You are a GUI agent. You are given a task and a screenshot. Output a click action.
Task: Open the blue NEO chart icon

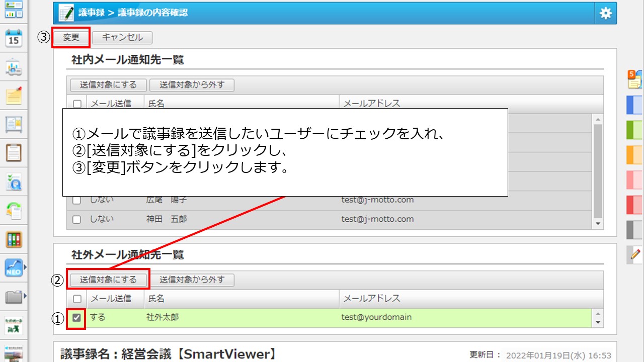click(14, 268)
